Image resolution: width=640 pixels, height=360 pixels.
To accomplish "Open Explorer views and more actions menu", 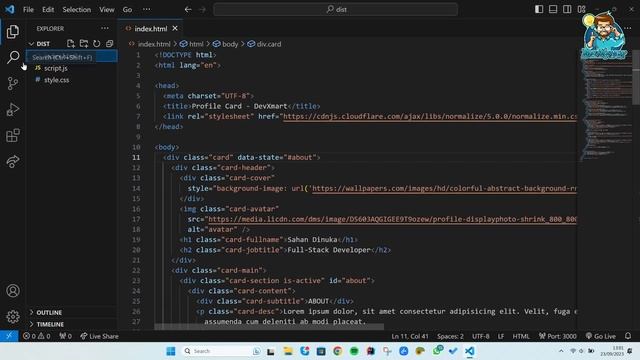I will pyautogui.click(x=105, y=28).
